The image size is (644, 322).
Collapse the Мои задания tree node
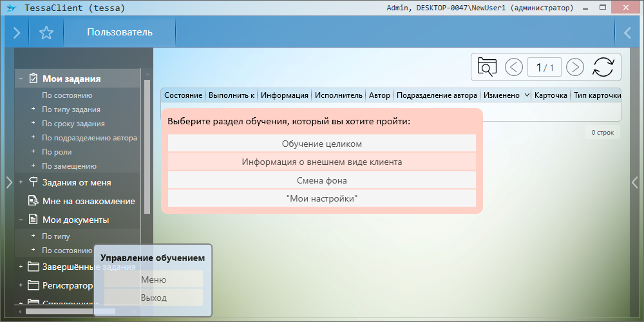(x=21, y=79)
